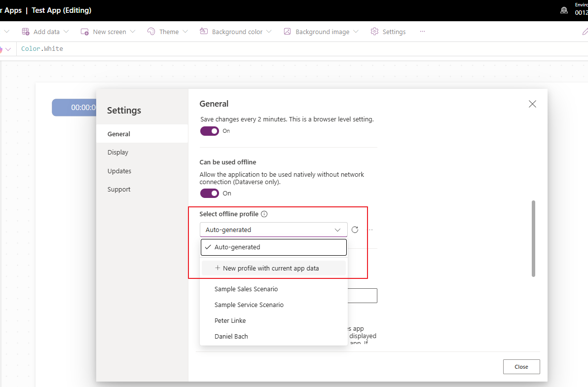The image size is (588, 387).
Task: Turn off Can be used offline
Action: pyautogui.click(x=209, y=193)
